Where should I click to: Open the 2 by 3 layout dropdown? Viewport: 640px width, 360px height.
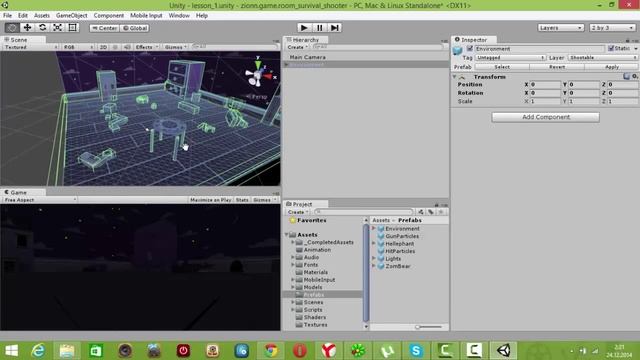(x=612, y=28)
